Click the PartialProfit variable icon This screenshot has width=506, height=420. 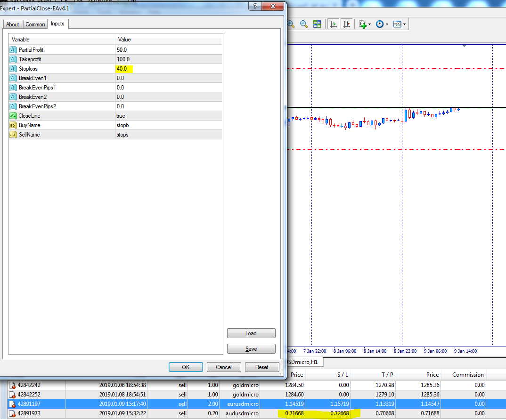[13, 50]
